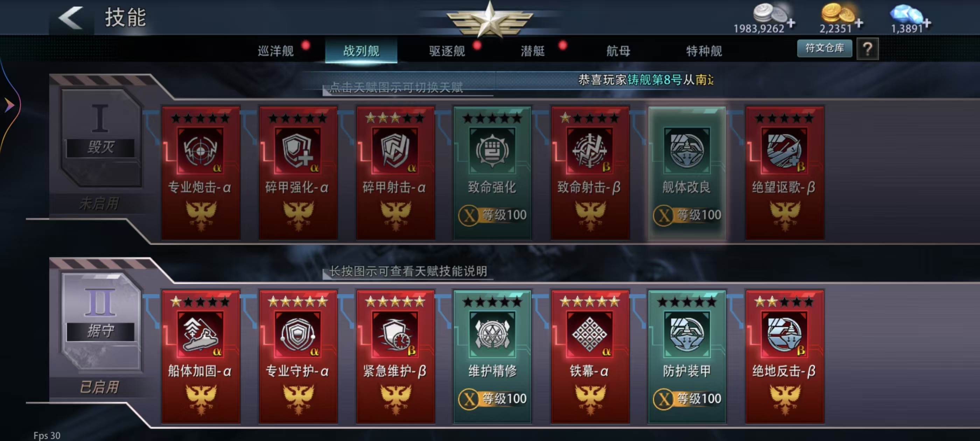Tap the 等级100 label under 防护装甲
The image size is (980, 441).
tap(699, 399)
